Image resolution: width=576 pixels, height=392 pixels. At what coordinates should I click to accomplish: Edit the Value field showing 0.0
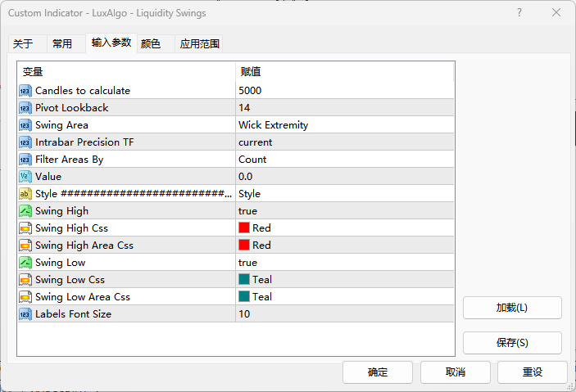[x=345, y=177]
